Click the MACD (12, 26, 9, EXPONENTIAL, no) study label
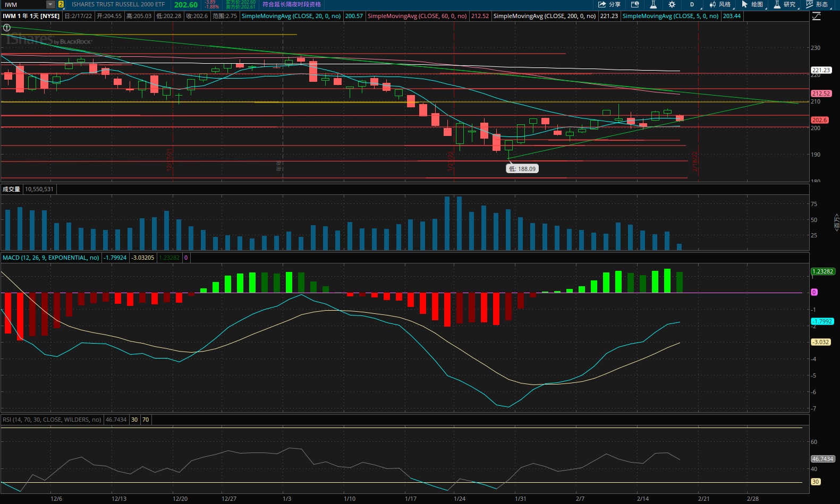The width and height of the screenshot is (840, 504). pos(50,258)
